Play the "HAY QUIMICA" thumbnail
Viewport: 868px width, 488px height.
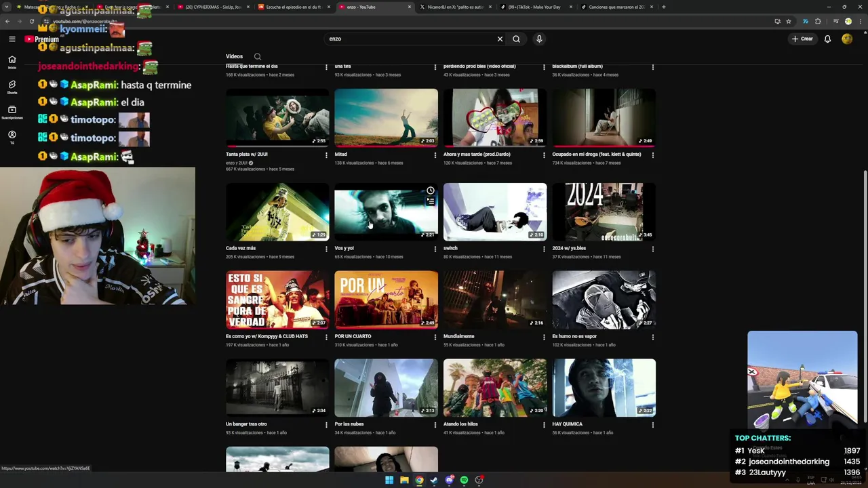604,388
